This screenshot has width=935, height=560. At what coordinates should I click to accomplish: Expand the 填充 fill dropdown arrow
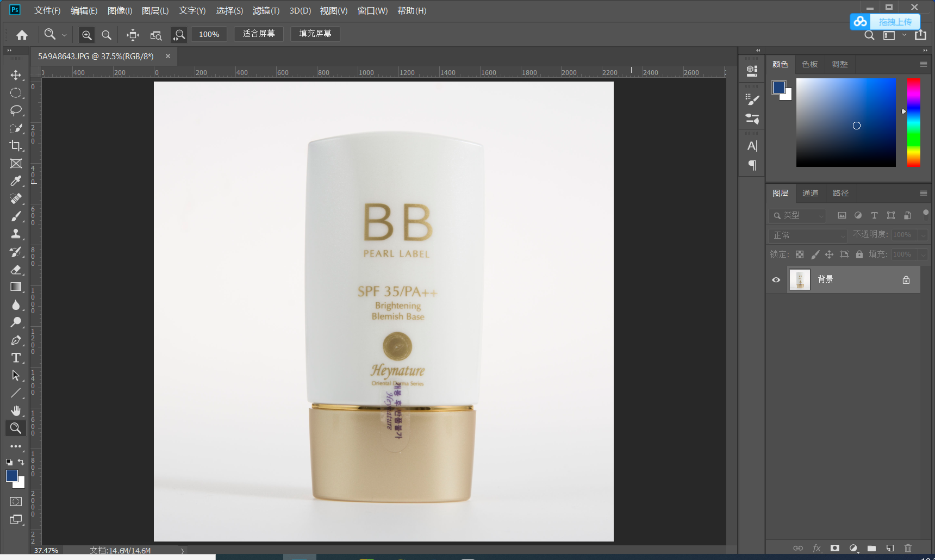pyautogui.click(x=922, y=254)
